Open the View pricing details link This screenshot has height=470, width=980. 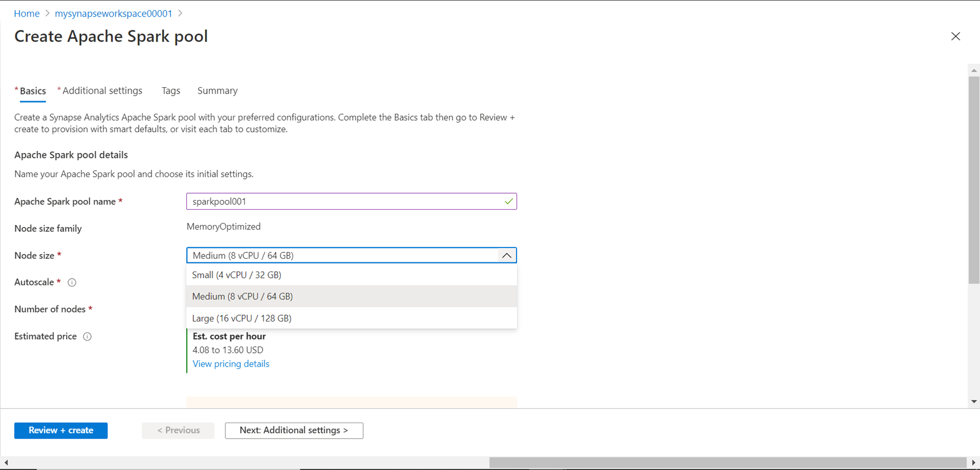click(231, 364)
